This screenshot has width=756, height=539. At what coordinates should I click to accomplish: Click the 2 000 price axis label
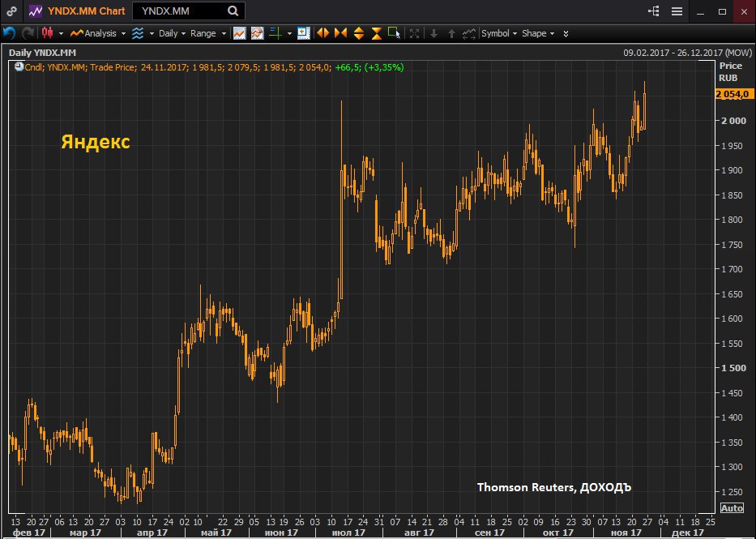point(733,121)
